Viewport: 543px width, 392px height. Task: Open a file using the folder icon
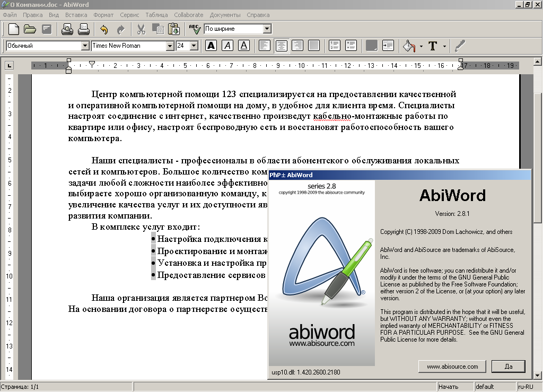tap(30, 29)
